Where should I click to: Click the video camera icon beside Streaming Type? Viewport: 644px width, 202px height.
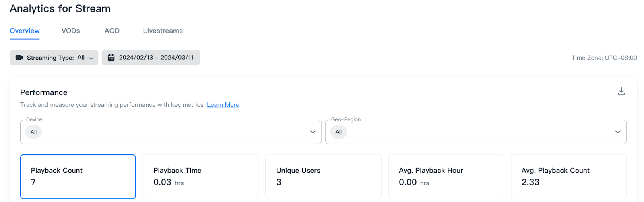click(19, 58)
